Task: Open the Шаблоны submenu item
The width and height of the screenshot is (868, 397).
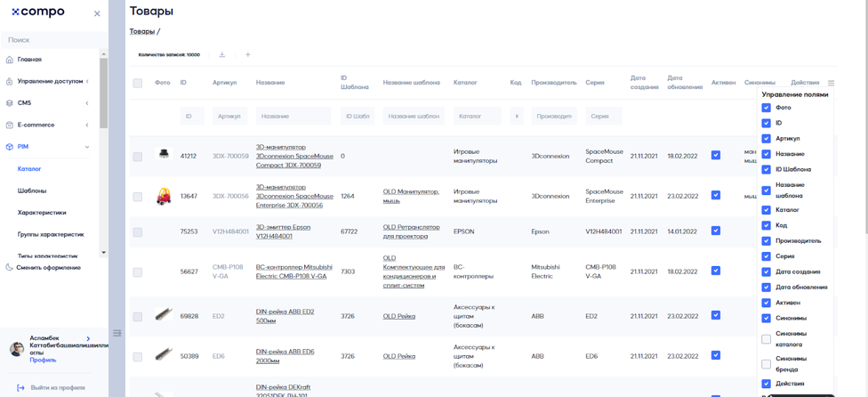Action: 32,190
